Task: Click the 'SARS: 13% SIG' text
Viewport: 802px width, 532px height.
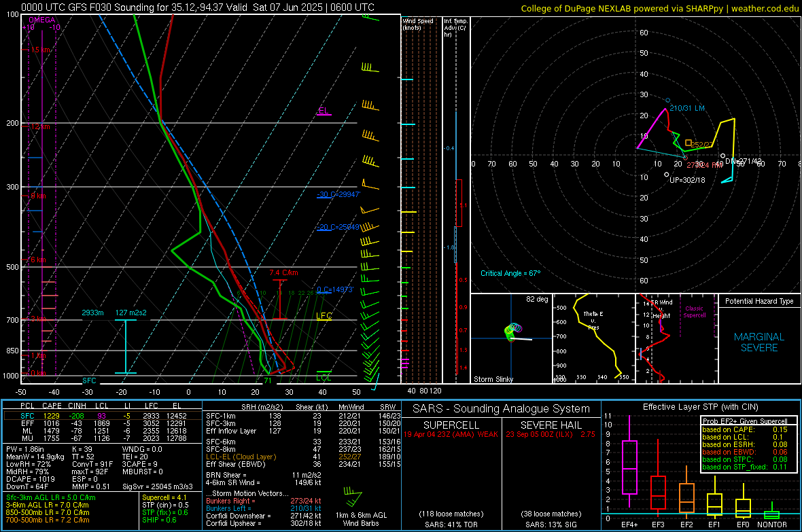Action: 551,525
